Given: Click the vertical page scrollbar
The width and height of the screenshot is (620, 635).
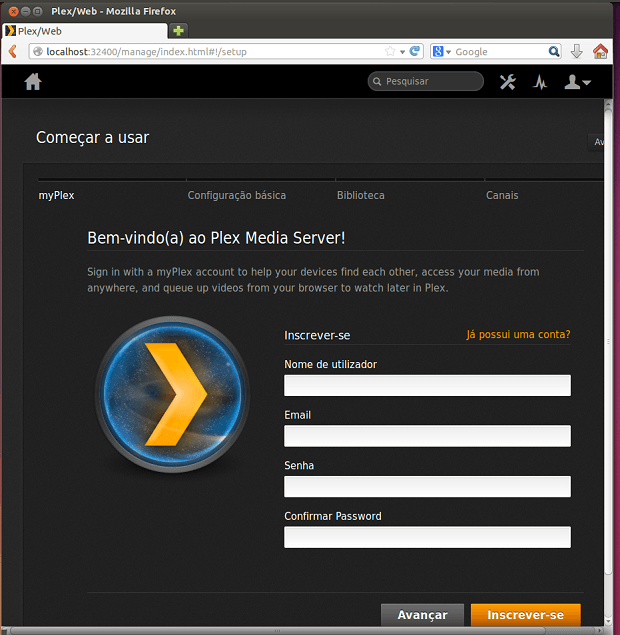Looking at the screenshot, I should click(x=608, y=340).
